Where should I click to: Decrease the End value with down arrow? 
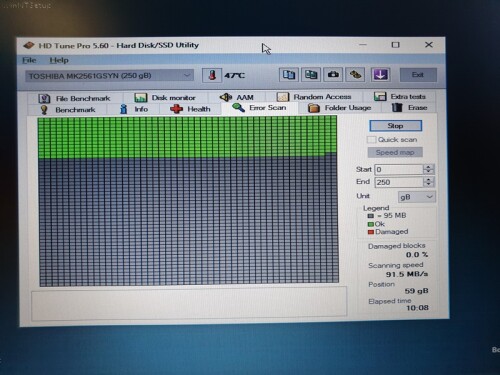coord(429,185)
